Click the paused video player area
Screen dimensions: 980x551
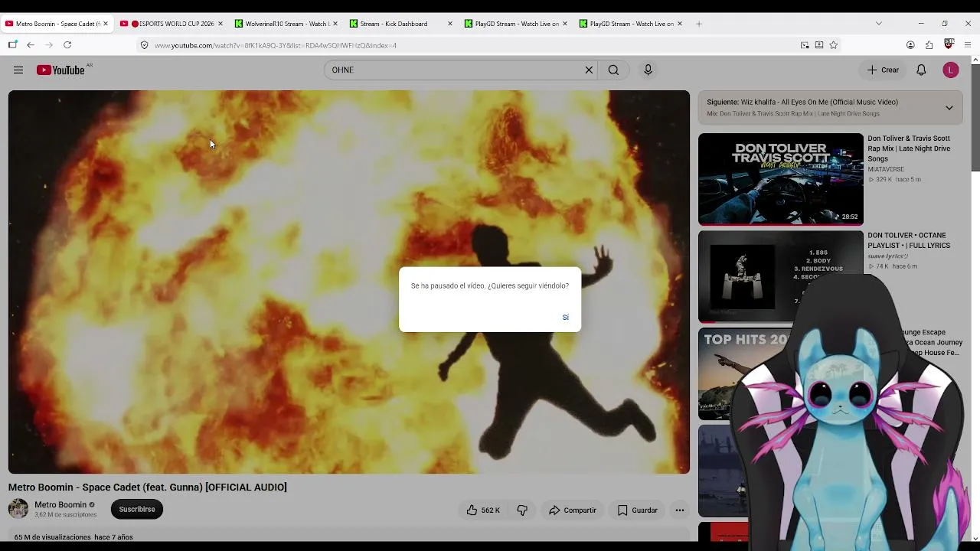(x=349, y=282)
